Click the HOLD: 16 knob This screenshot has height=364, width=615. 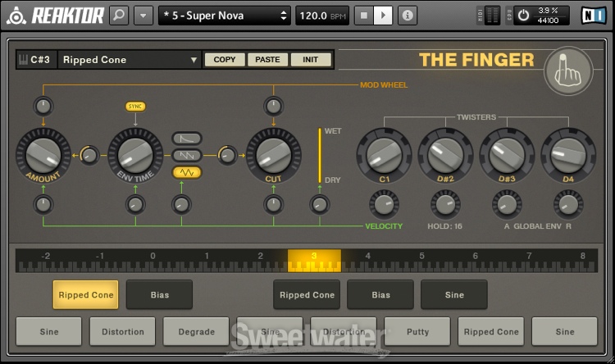[445, 204]
